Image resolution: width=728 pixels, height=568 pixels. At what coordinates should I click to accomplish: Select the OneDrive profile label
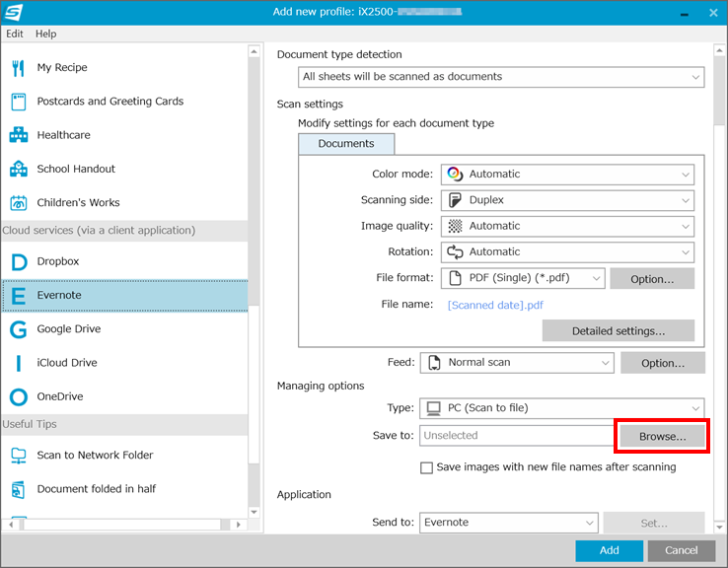60,396
